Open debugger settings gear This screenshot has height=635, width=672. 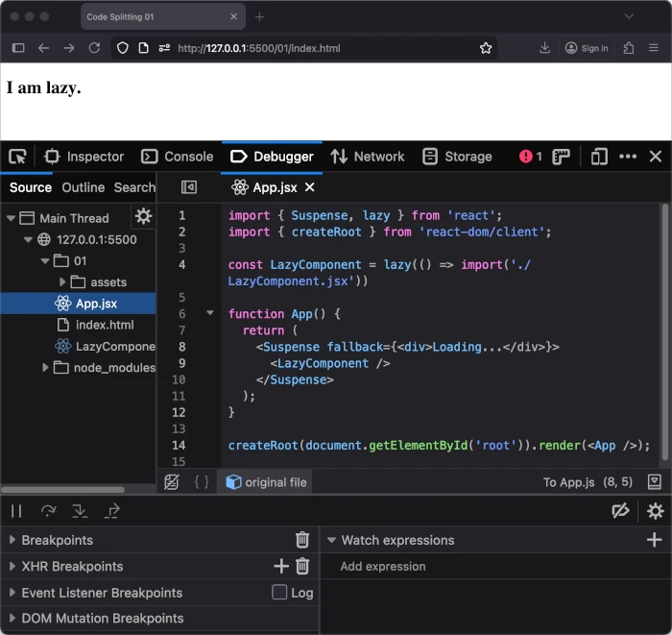(x=656, y=511)
